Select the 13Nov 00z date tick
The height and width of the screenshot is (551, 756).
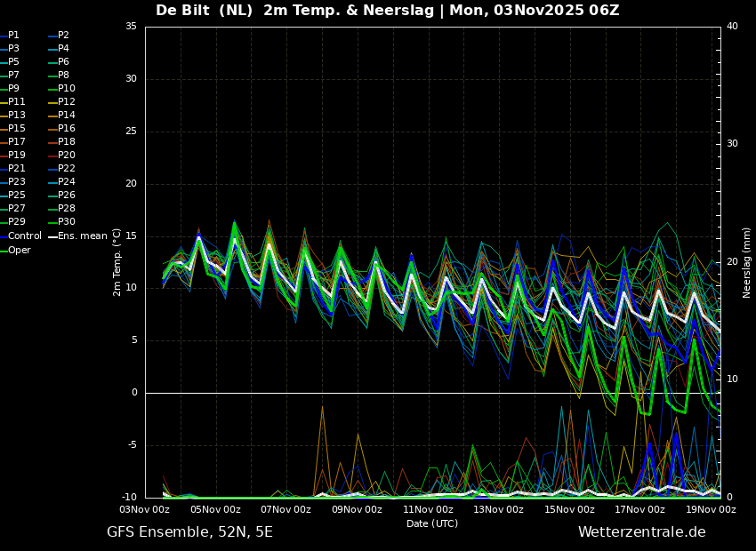pos(498,510)
